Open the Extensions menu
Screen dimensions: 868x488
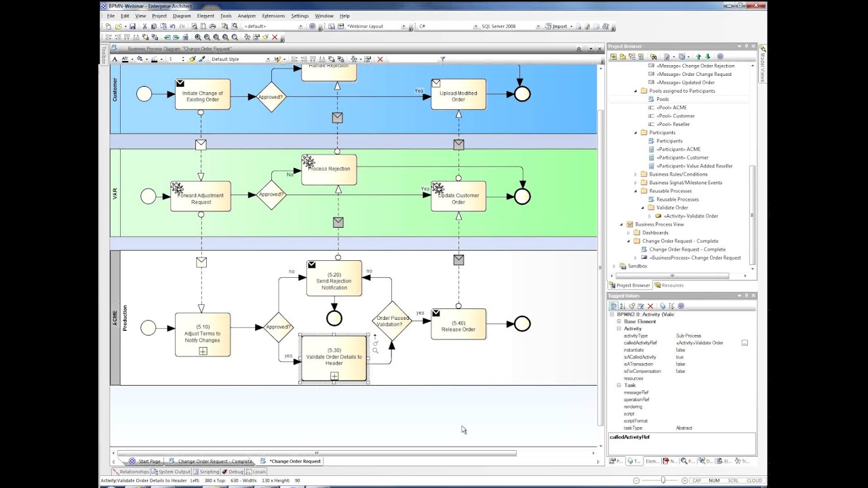(x=273, y=16)
